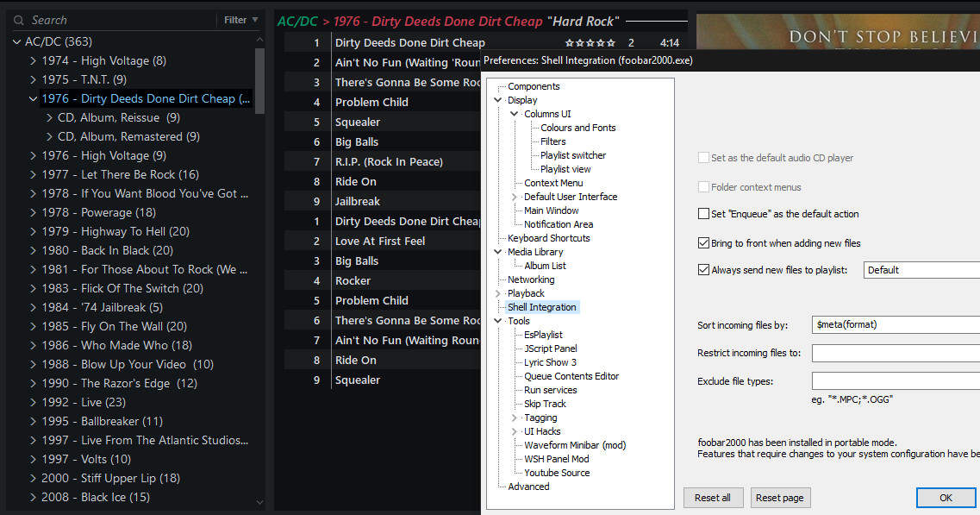Image resolution: width=980 pixels, height=515 pixels.
Task: Click the scrollbar's down arrow in album tree
Action: (x=260, y=502)
